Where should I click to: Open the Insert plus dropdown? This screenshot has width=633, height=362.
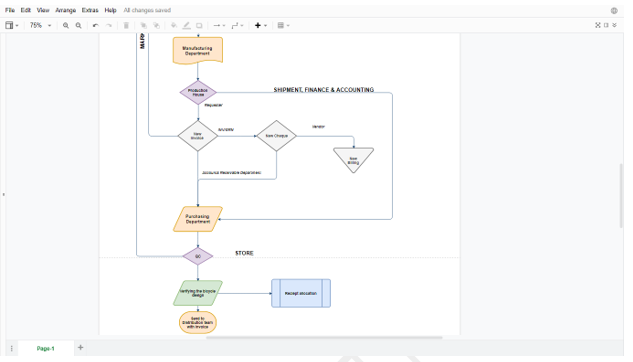point(261,25)
